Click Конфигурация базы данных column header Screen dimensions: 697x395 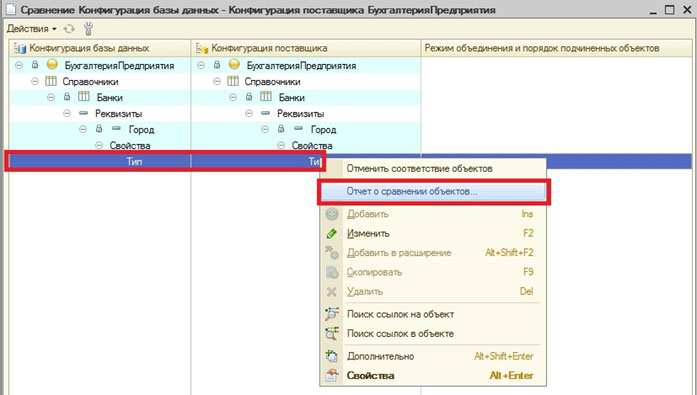(100, 48)
